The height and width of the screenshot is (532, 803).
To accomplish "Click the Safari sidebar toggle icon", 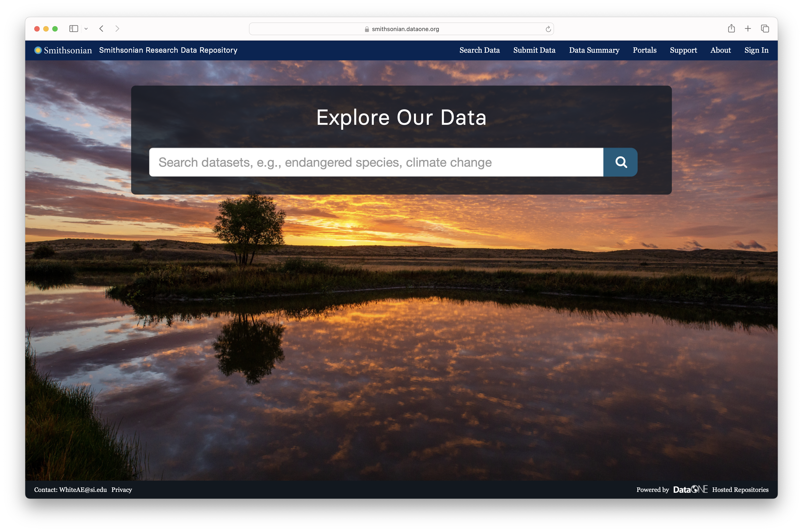I will pos(74,29).
